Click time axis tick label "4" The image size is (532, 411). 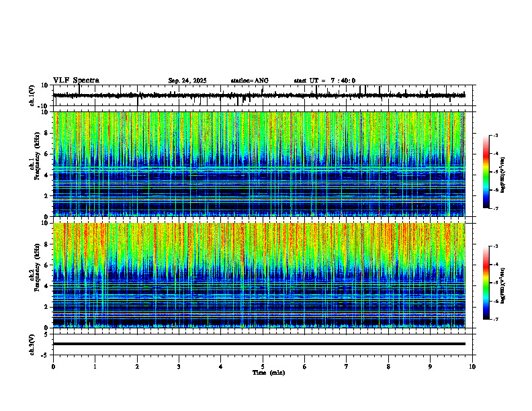(221, 367)
